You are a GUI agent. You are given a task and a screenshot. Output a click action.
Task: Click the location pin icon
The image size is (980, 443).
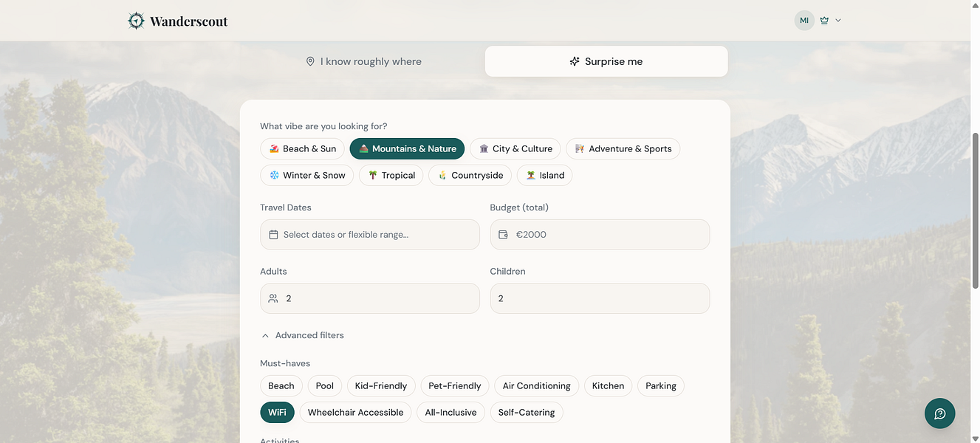pyautogui.click(x=310, y=61)
